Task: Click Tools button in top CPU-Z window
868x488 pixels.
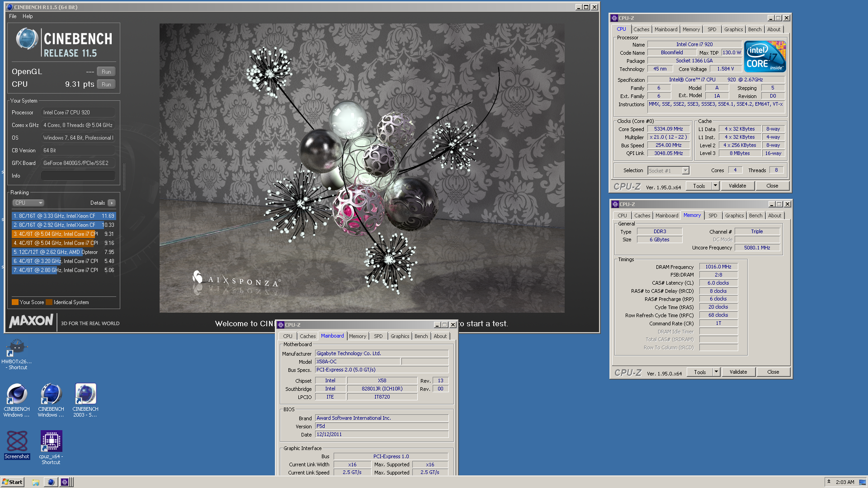Action: tap(699, 186)
